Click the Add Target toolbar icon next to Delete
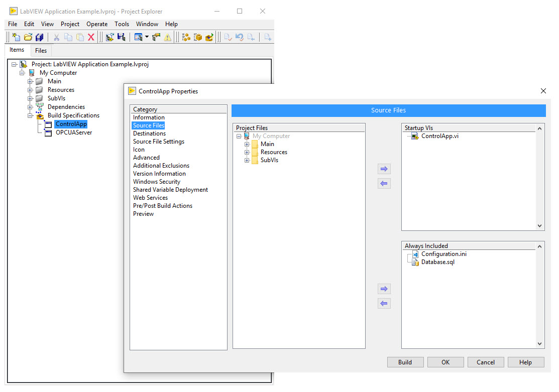This screenshot has width=559, height=392. tap(110, 37)
